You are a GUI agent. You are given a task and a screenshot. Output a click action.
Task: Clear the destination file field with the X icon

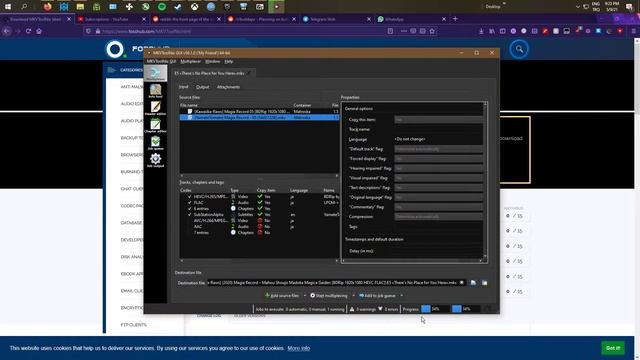click(x=462, y=282)
